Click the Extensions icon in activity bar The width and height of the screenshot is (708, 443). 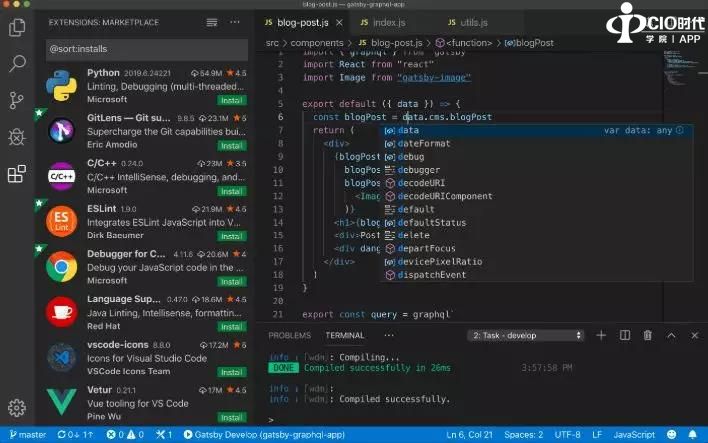pos(17,175)
